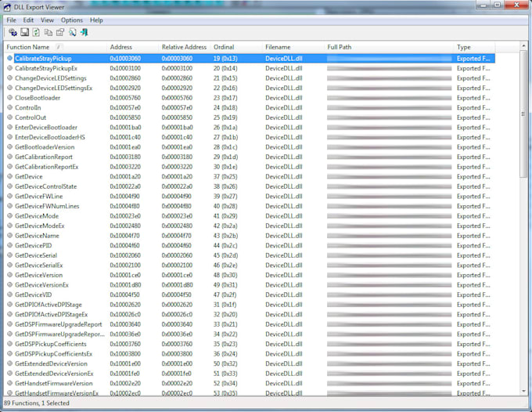
Task: Select the GetBootloaderVersion function
Action: coord(45,147)
